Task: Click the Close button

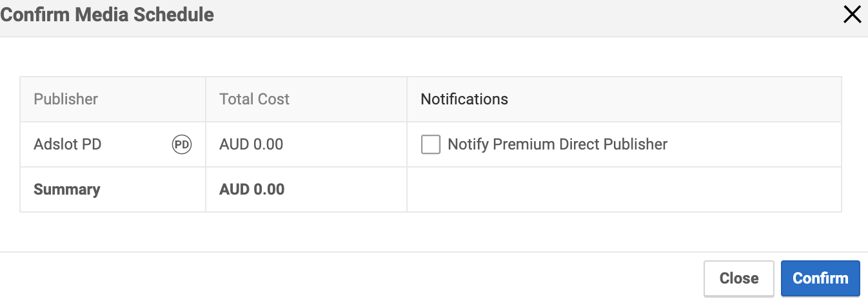Action: 739,278
